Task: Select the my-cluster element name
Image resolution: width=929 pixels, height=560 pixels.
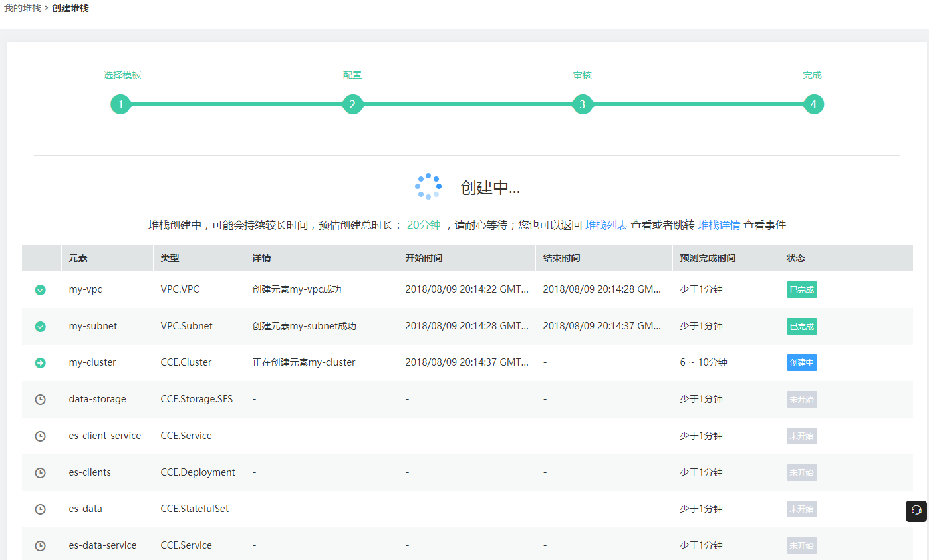Action: coord(92,363)
